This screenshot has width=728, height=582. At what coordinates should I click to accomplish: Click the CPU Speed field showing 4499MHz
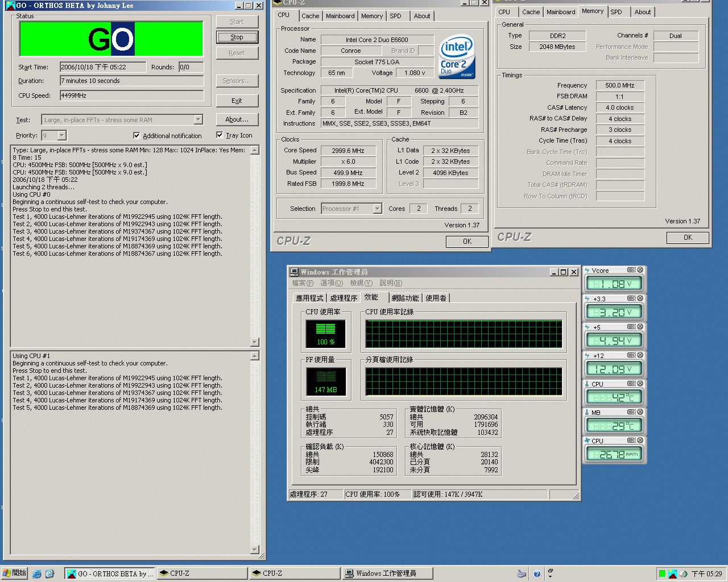[x=132, y=95]
